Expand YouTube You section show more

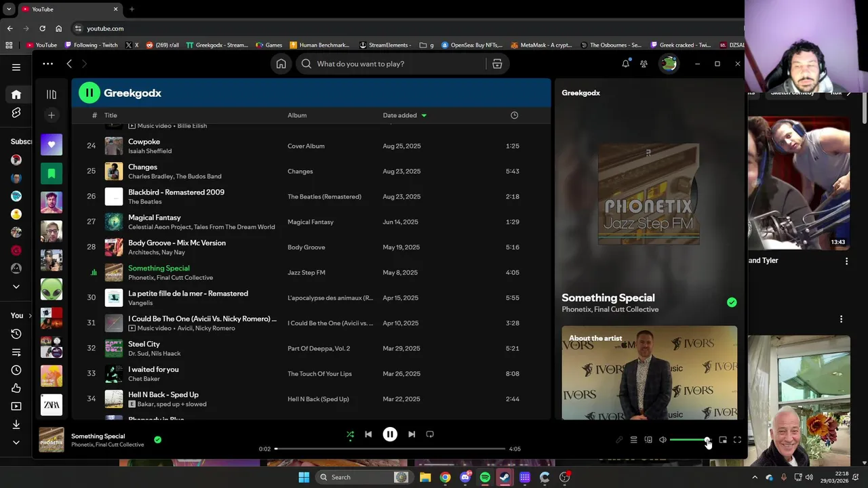[16, 443]
